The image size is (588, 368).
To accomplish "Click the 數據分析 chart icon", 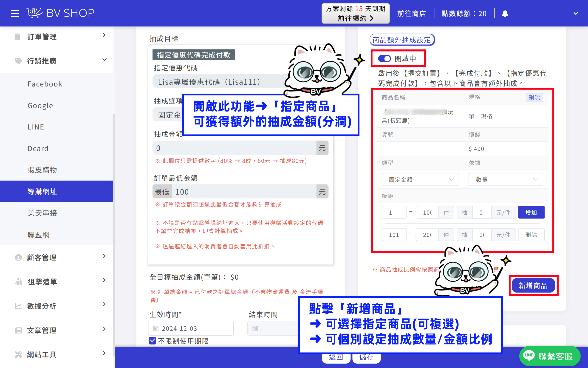I will pos(18,306).
